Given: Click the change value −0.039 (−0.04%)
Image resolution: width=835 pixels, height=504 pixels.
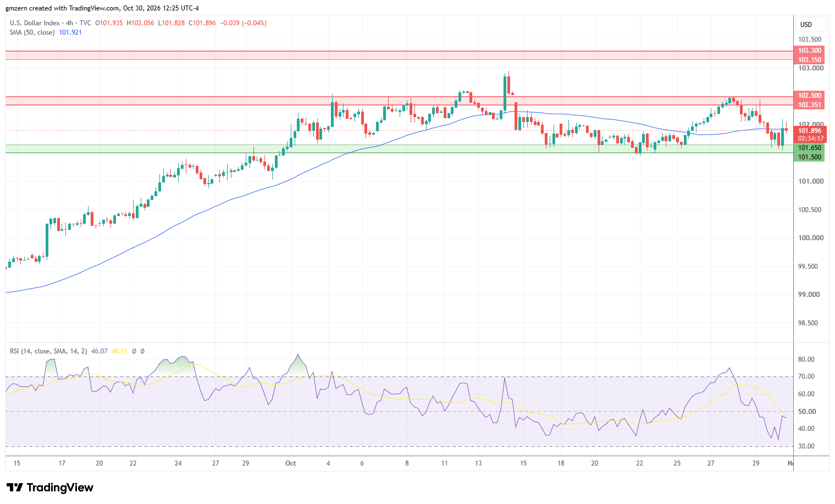Looking at the screenshot, I should (x=243, y=23).
